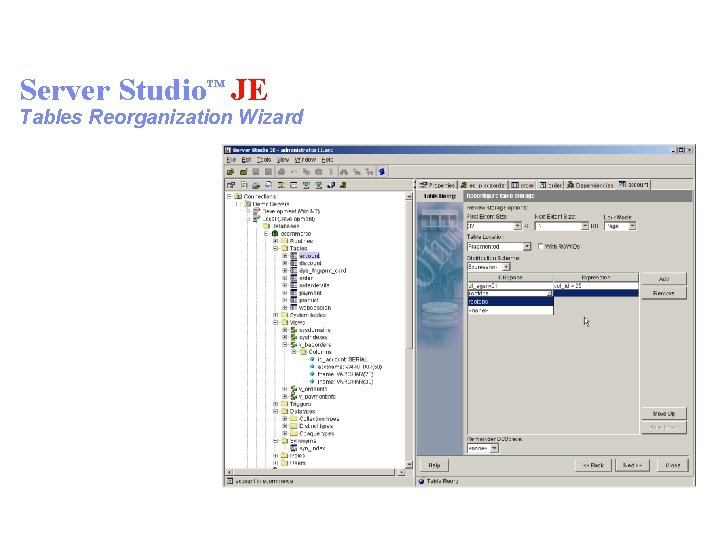Enable the With ROWIDs checkbox
Viewport: 720px width, 540px height.
(x=540, y=247)
